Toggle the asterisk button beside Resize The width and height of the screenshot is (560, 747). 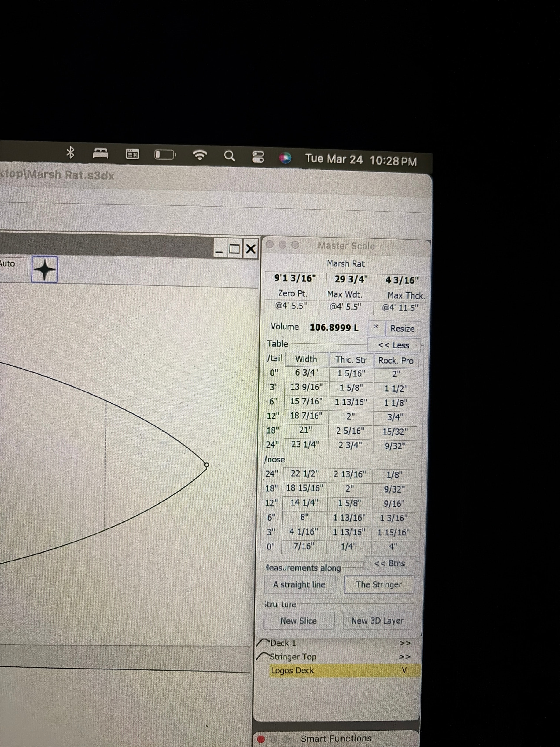(x=376, y=328)
